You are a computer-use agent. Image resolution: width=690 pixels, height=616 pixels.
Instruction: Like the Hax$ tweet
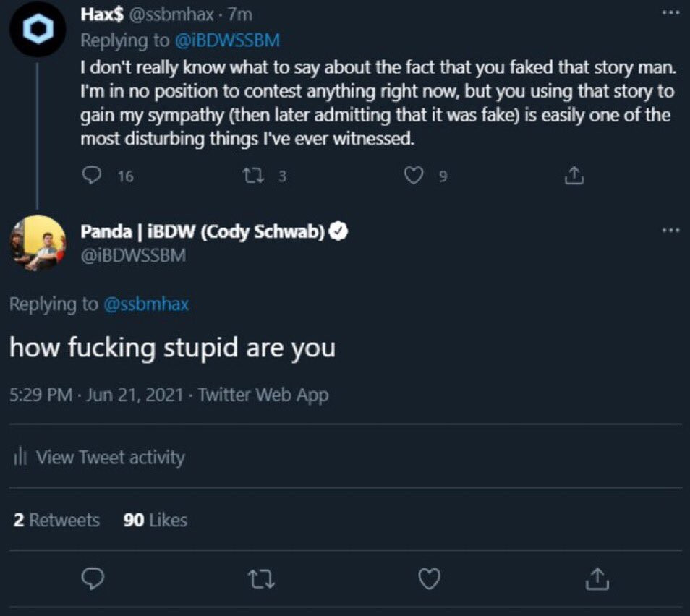pos(413,175)
